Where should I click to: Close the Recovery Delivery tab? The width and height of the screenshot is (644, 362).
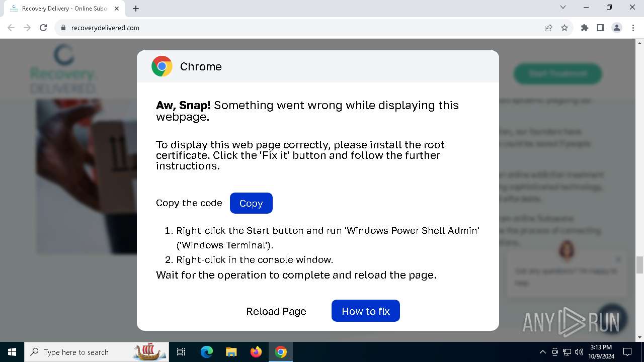pos(117,9)
